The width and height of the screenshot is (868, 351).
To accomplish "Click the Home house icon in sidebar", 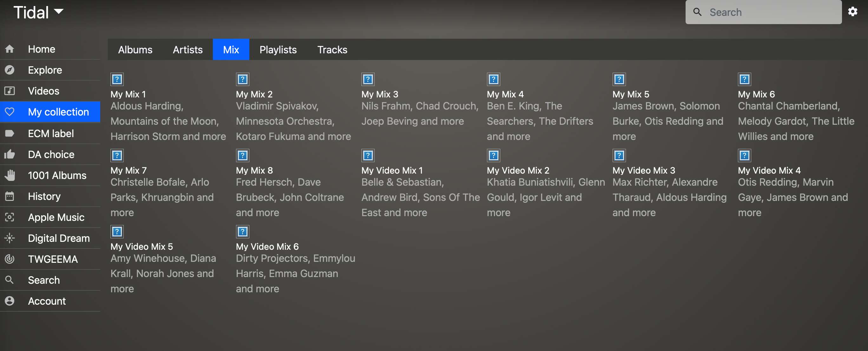I will 10,49.
